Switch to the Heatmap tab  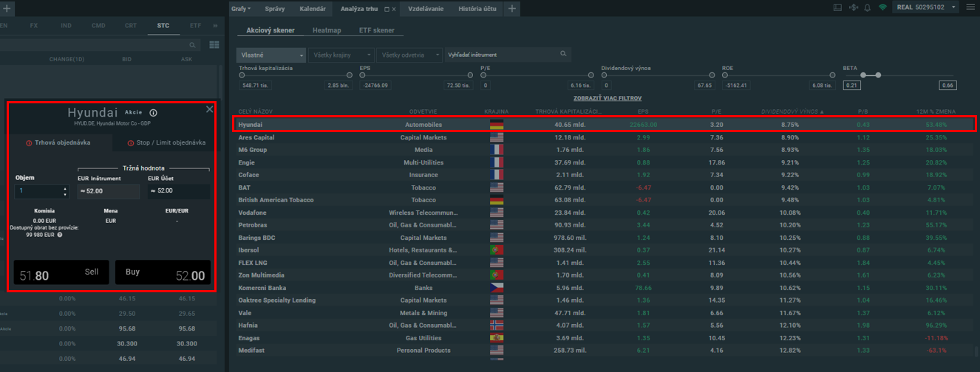327,31
